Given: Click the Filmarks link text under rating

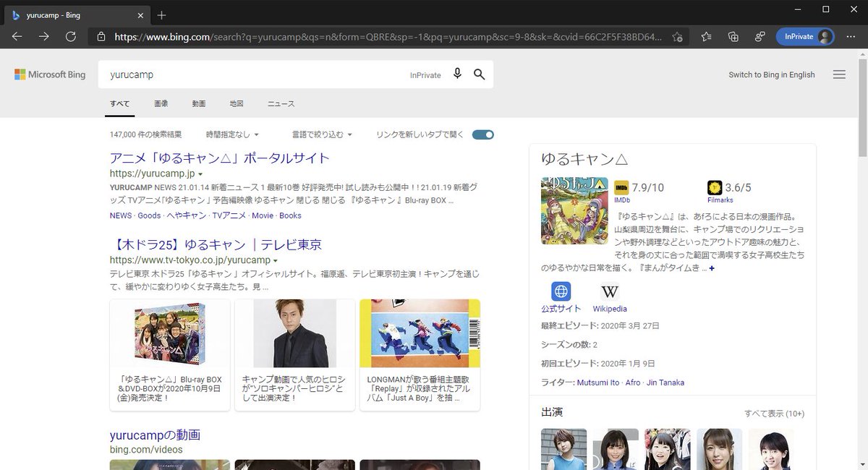Looking at the screenshot, I should [720, 200].
